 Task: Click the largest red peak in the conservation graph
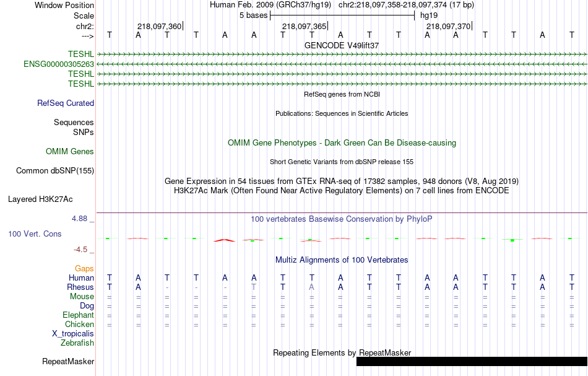tap(224, 240)
